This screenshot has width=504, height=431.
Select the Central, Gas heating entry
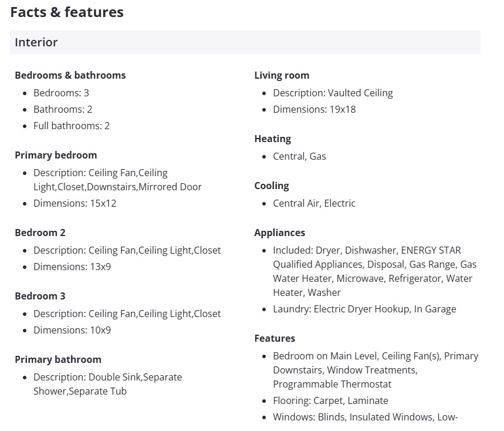(x=299, y=156)
